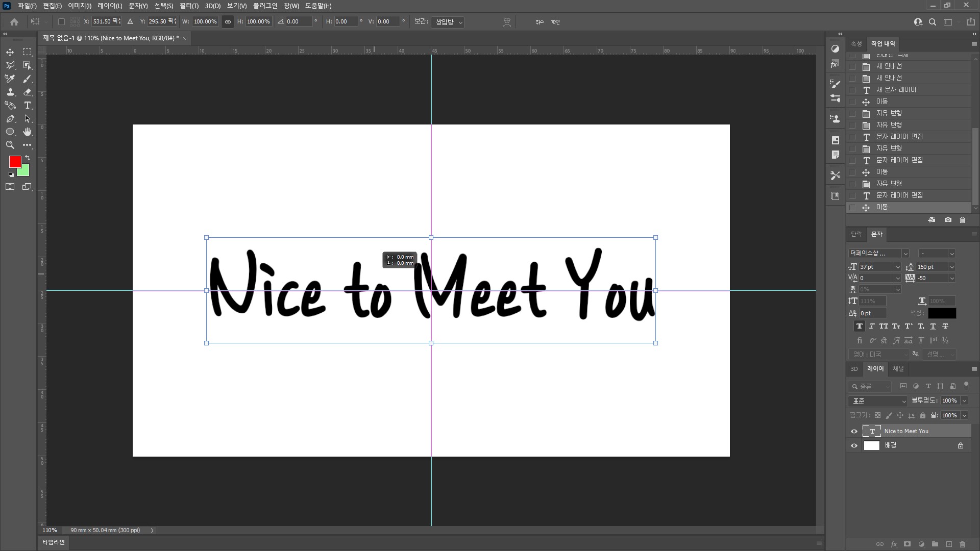Select the Zoom tool in toolbox
This screenshot has height=551, width=980.
(x=10, y=145)
